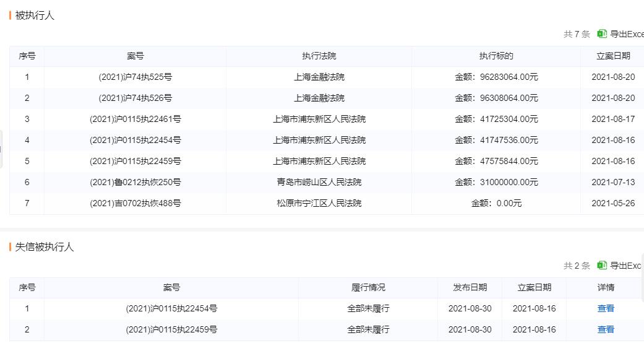Click 上海金融法院 in row 2

[319, 98]
